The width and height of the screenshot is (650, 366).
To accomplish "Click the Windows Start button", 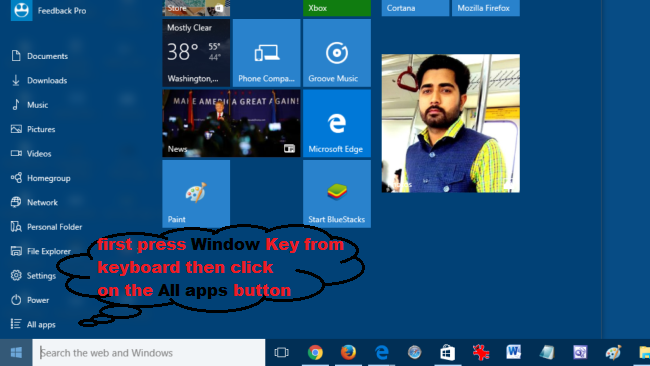I will 16,353.
